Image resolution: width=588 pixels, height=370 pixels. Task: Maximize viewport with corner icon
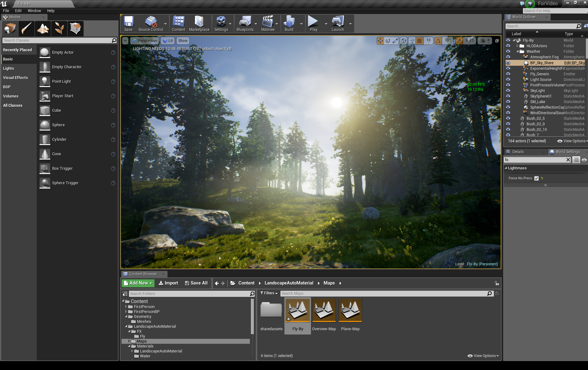pyautogui.click(x=497, y=40)
